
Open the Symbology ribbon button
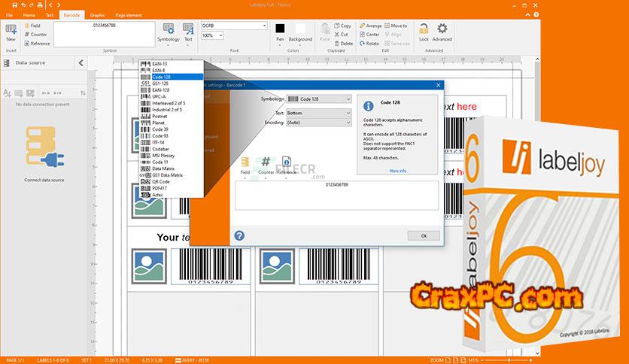coord(168,31)
